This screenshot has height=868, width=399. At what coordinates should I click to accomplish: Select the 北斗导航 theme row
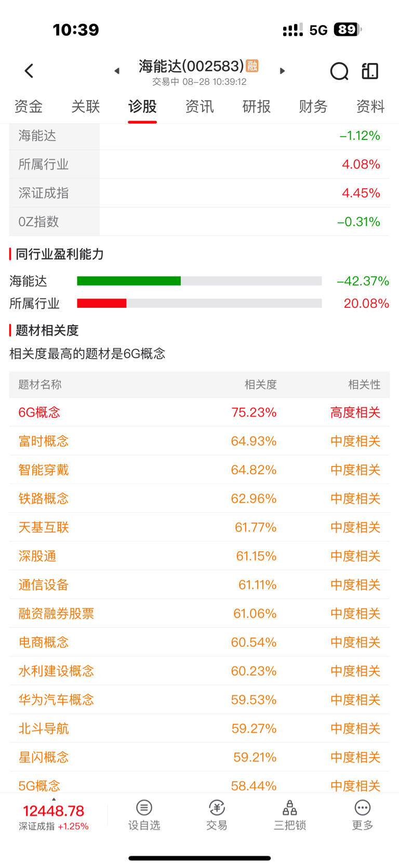click(x=199, y=728)
